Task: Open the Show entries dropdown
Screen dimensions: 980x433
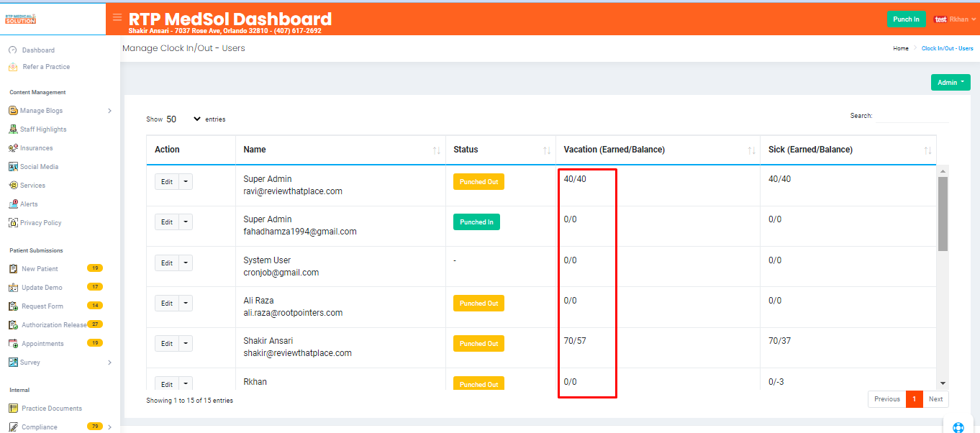Action: (x=183, y=119)
